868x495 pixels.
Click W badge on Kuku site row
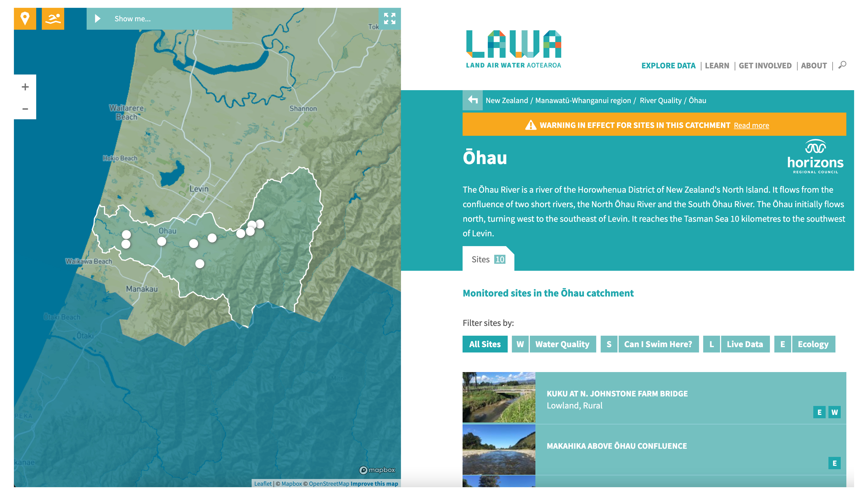pos(834,412)
